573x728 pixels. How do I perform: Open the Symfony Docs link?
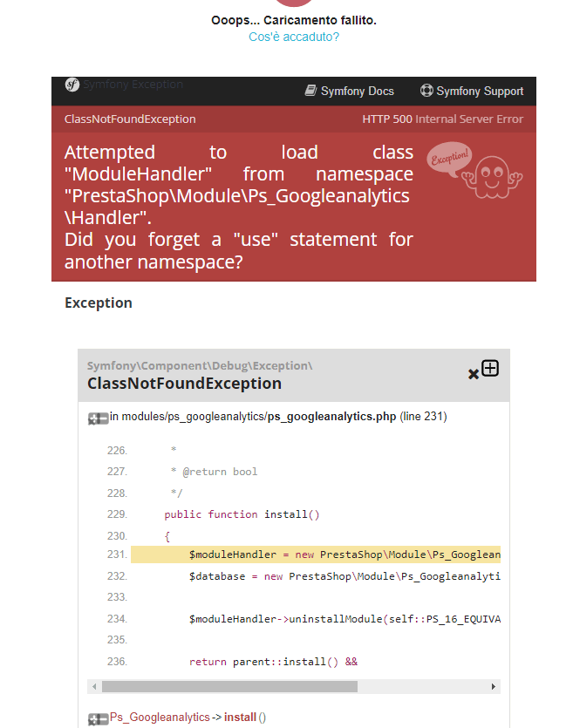tap(349, 91)
